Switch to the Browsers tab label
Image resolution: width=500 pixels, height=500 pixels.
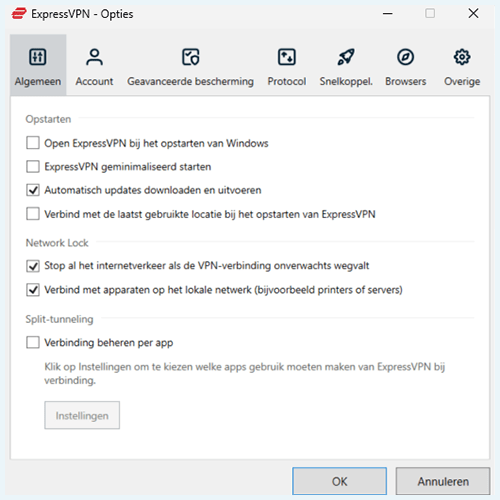point(406,81)
